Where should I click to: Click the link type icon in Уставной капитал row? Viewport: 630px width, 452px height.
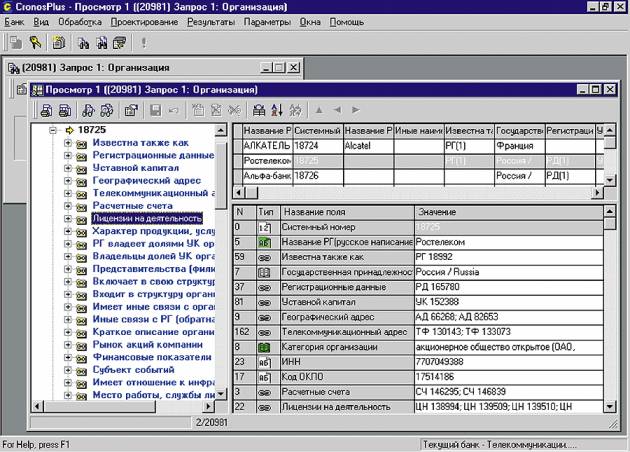tap(264, 303)
